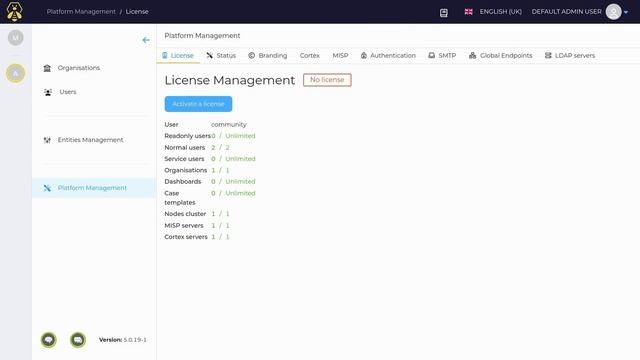Click Default Admin User label
The height and width of the screenshot is (360, 640).
point(566,12)
